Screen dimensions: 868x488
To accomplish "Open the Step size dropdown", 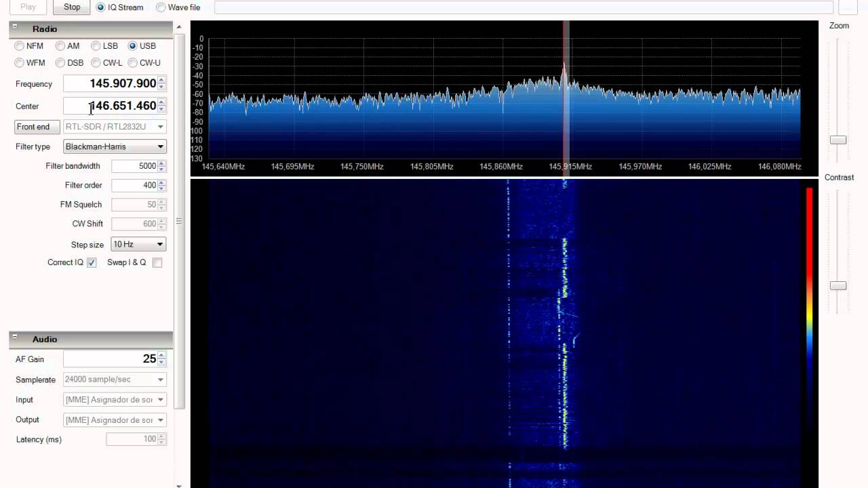I will [139, 244].
